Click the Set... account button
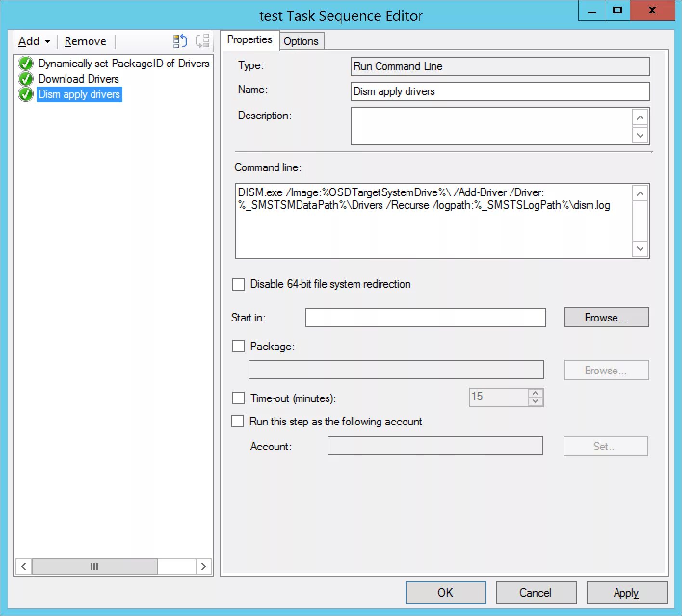Screen dimensions: 682x616 605,446
